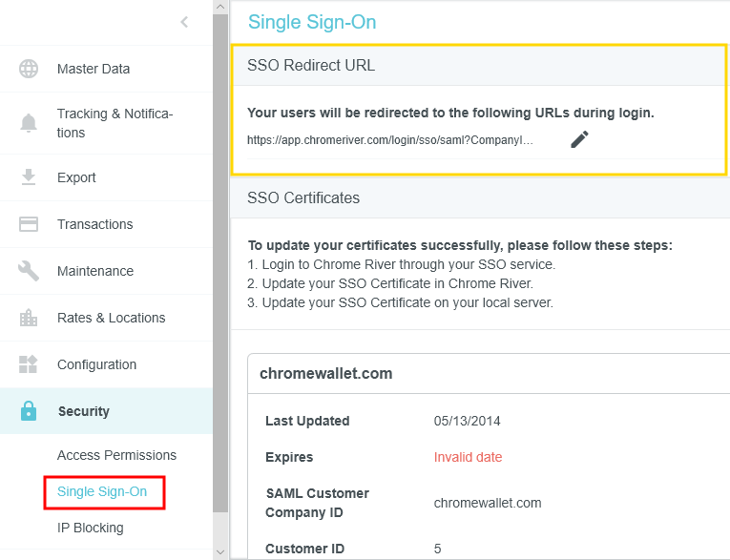Click the sidebar scrollbar down arrow

(220, 551)
